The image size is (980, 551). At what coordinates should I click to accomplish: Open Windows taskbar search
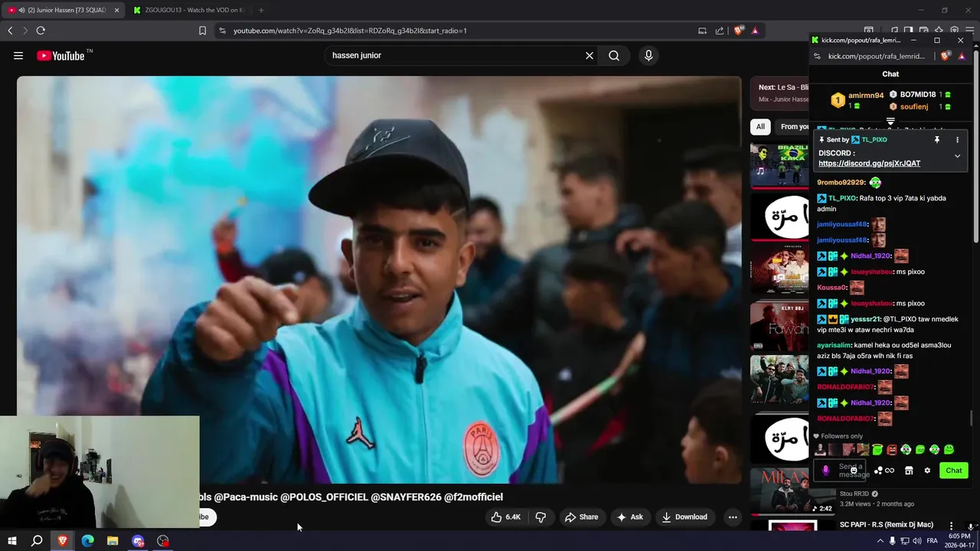coord(37,541)
